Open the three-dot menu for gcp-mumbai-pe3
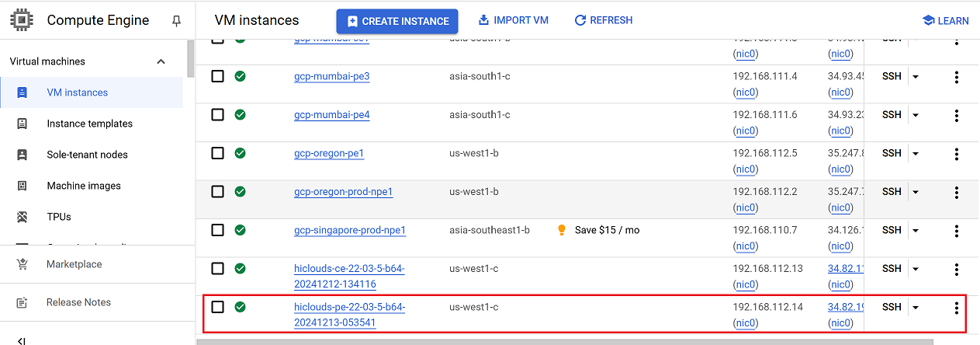 click(x=957, y=77)
